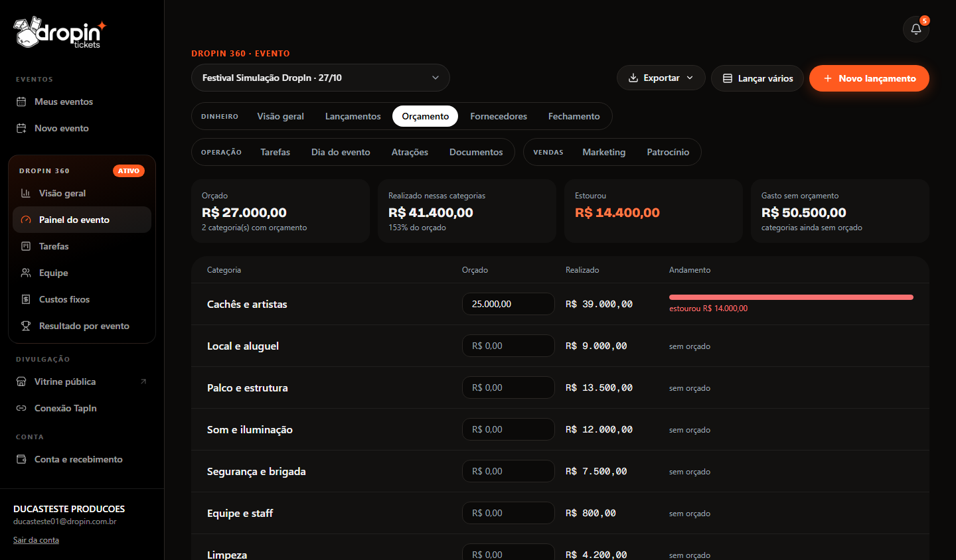Viewport: 956px width, 560px height.
Task: Click the download icon in Exportar
Action: click(633, 78)
